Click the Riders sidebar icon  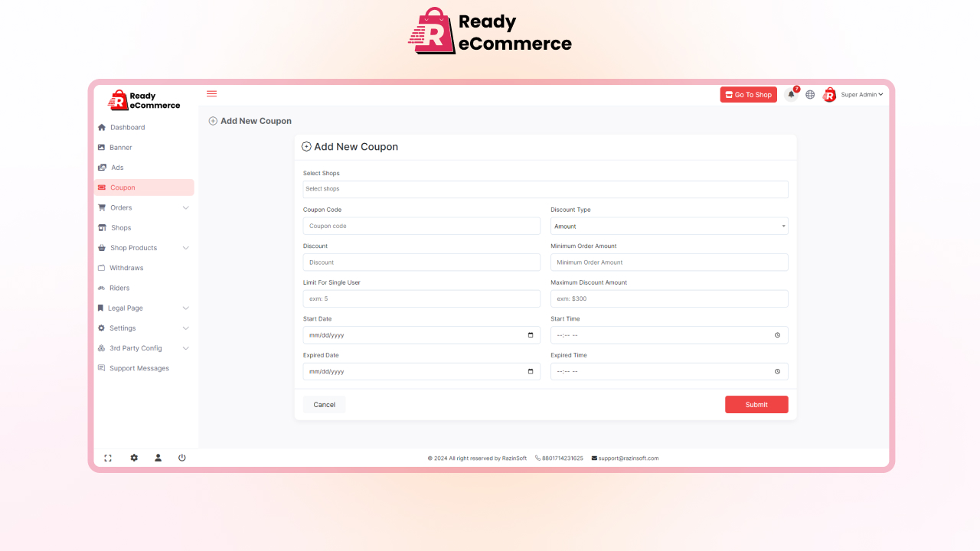[101, 288]
